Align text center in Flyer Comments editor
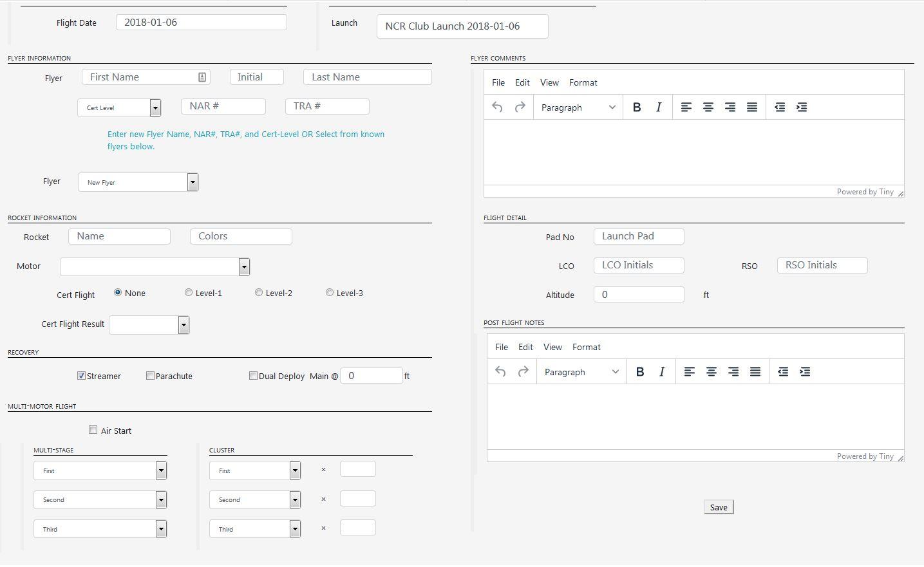924x567 pixels. pyautogui.click(x=708, y=107)
